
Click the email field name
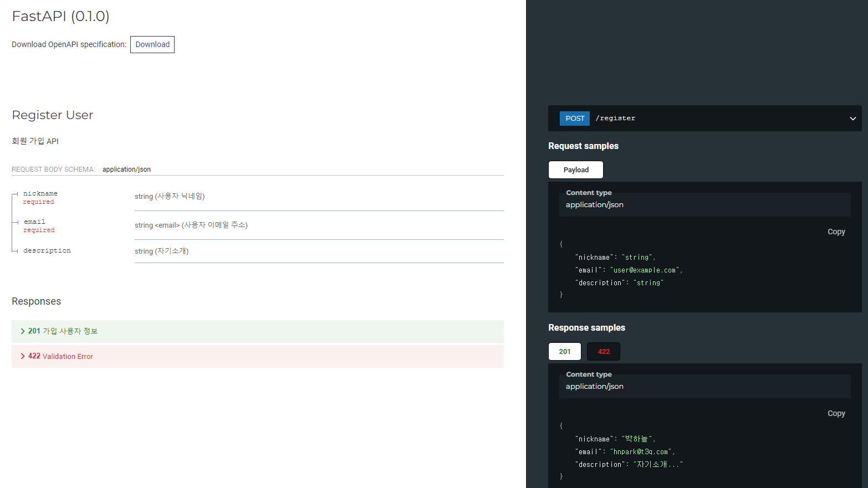[34, 222]
